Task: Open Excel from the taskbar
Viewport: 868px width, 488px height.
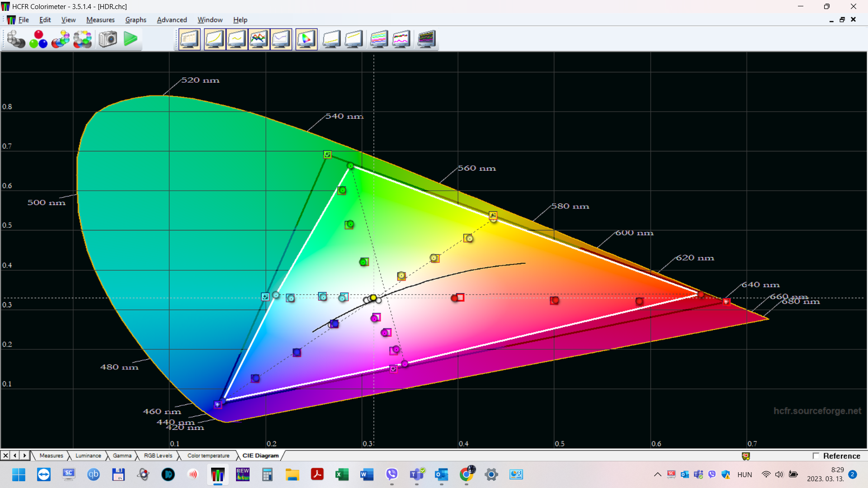Action: pyautogui.click(x=342, y=474)
